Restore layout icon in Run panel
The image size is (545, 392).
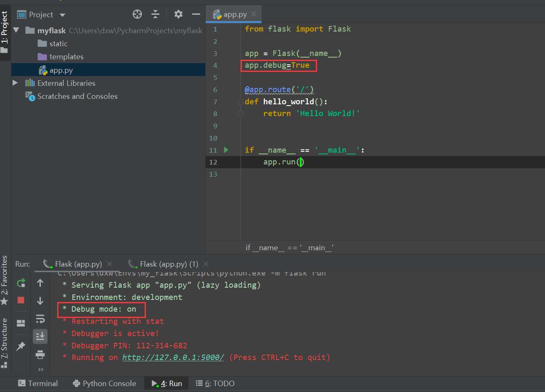pyautogui.click(x=21, y=323)
